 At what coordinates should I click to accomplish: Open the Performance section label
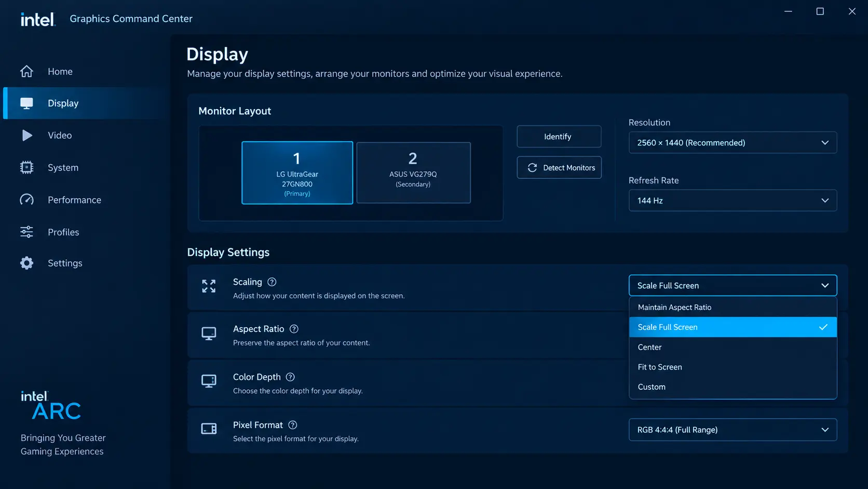click(x=74, y=200)
